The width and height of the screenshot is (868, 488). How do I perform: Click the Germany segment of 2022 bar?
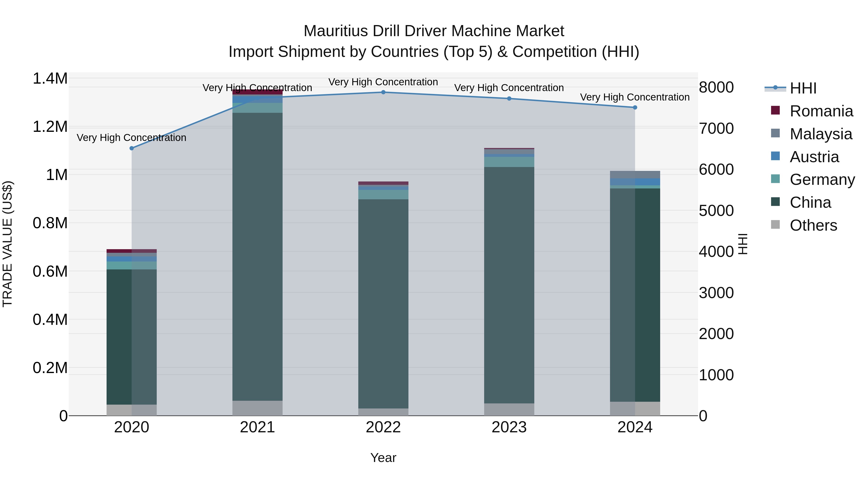(383, 195)
